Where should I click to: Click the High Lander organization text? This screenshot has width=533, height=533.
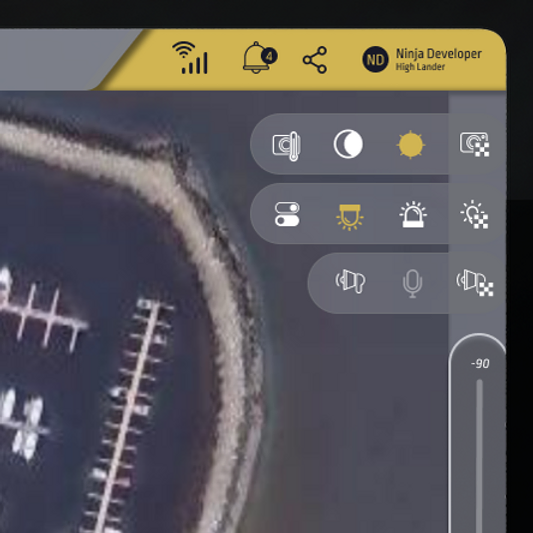tap(420, 67)
